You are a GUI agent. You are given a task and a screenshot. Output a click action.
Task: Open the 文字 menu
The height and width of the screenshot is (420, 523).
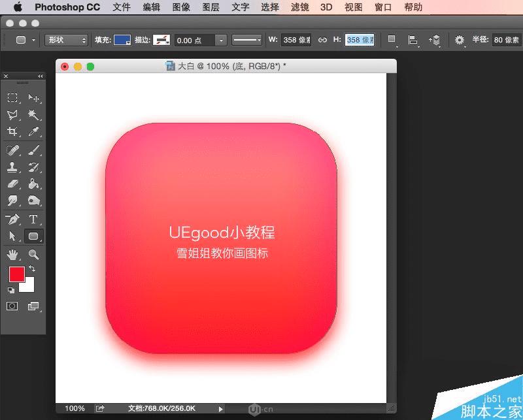(240, 7)
